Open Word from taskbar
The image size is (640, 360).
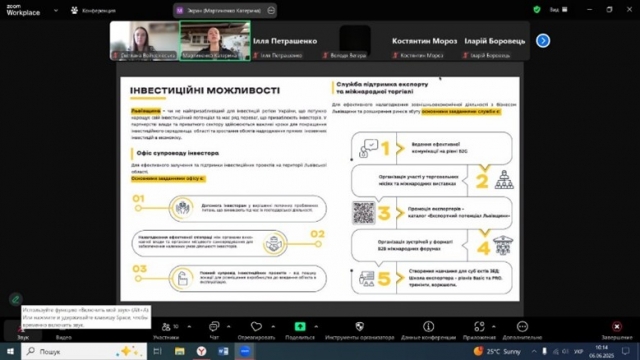point(223,351)
